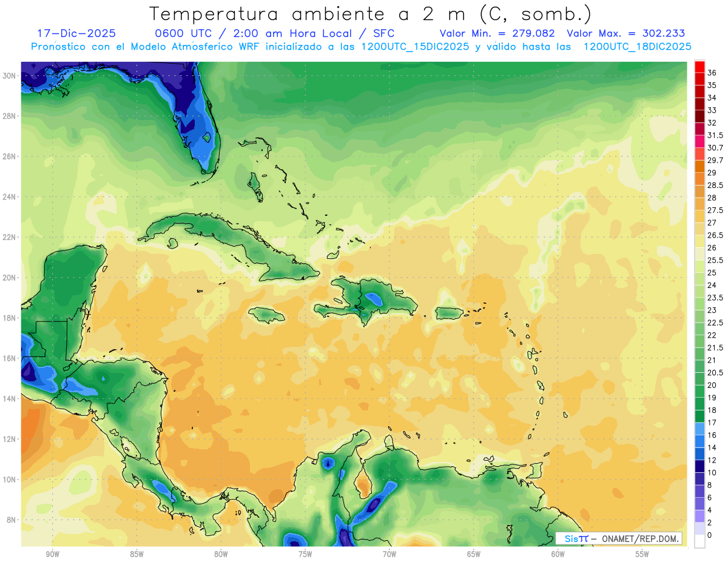This screenshot has height=562, width=728.
Task: Click the "14N" latitude label
Action: coord(10,399)
